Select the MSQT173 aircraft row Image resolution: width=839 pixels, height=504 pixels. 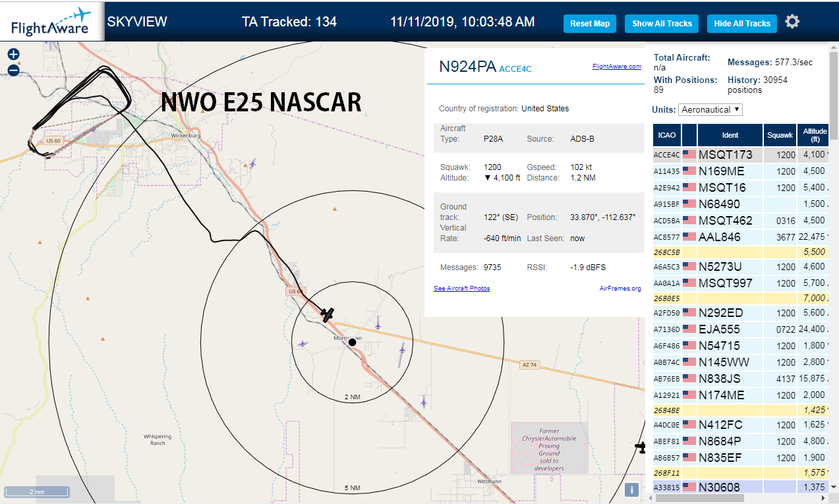coord(740,155)
